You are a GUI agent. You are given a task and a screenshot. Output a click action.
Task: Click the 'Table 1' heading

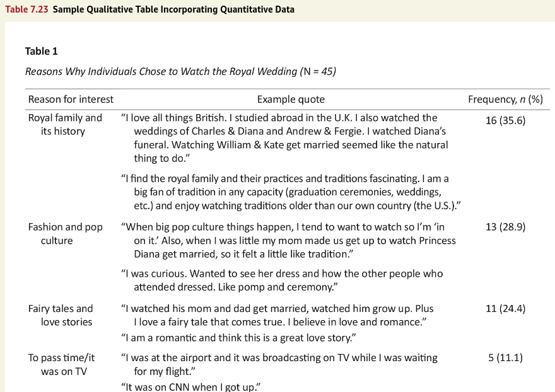pos(42,51)
